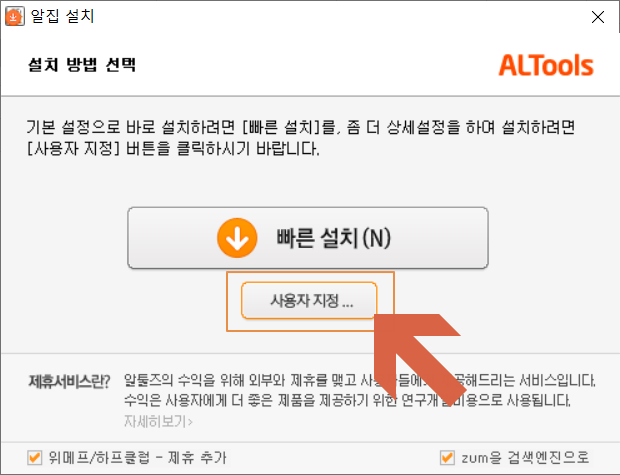Toggle via the zum을 검색엔진으로 label text
Viewport: 620px width, 475px height.
click(525, 458)
